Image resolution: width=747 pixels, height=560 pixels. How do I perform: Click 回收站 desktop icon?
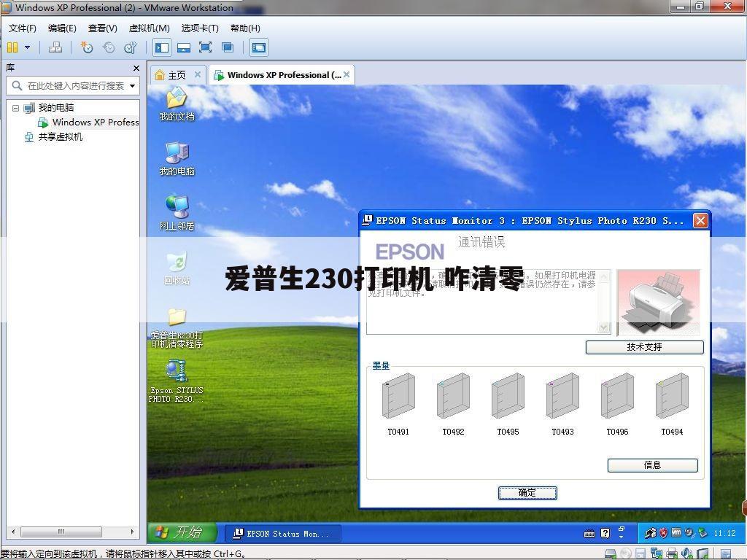pos(177,268)
